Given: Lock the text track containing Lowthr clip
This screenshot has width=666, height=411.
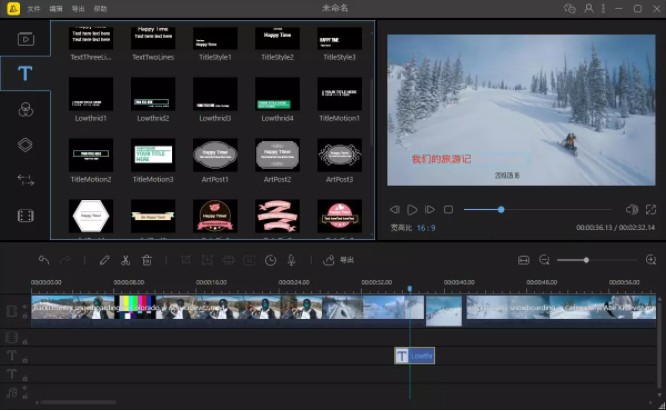Looking at the screenshot, I should click(25, 360).
